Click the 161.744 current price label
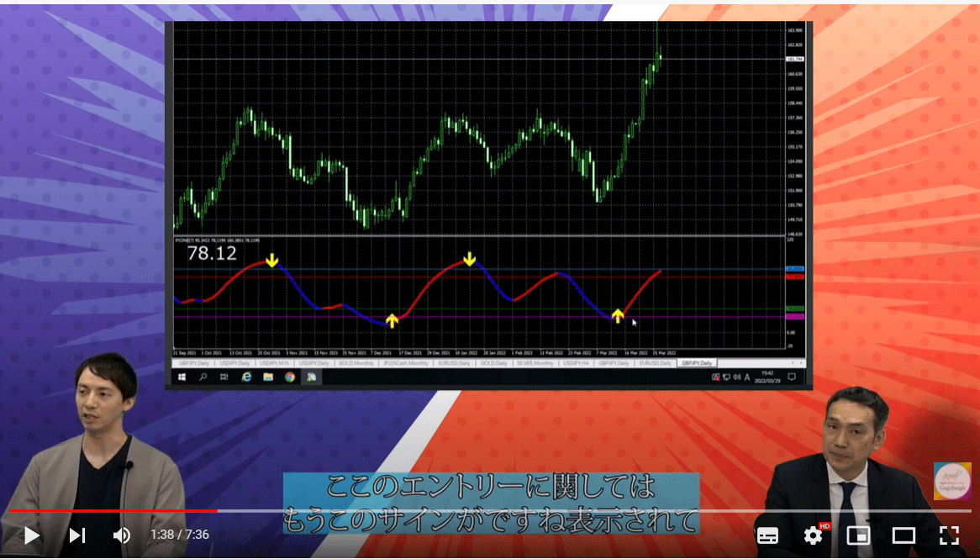 [x=794, y=60]
